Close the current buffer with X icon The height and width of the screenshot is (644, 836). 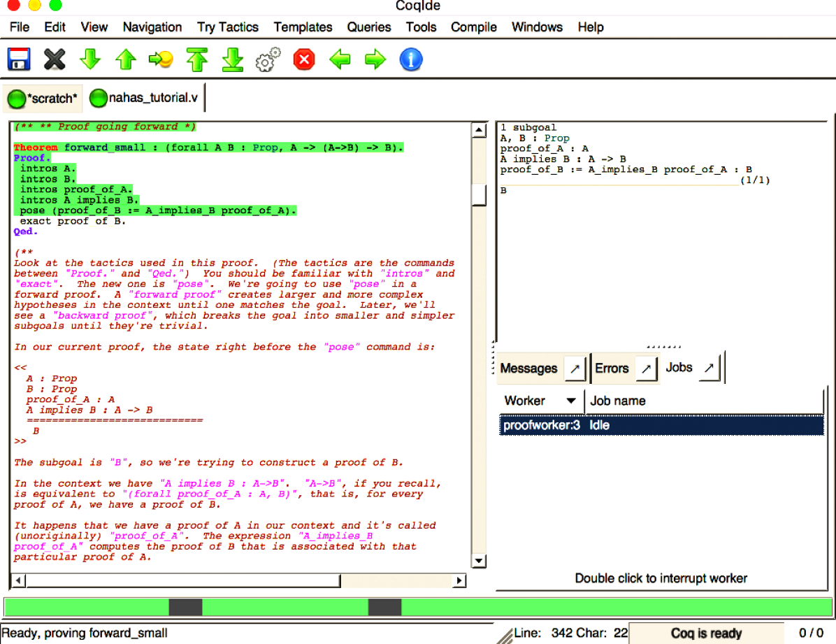point(54,59)
